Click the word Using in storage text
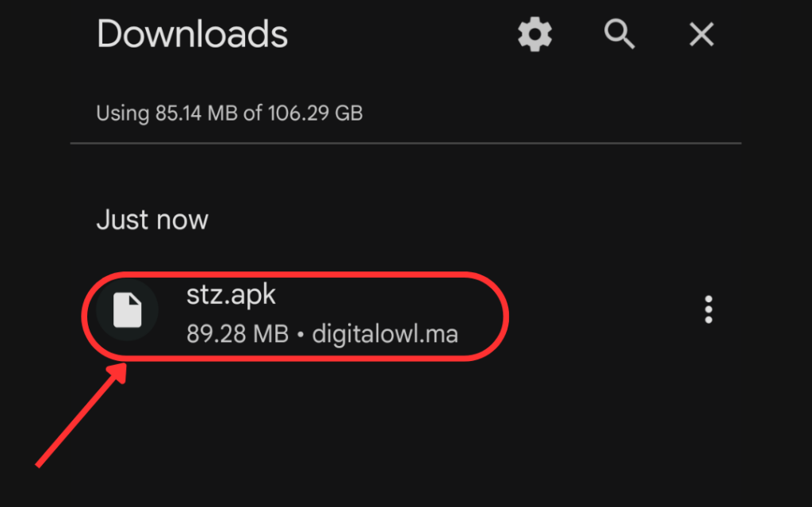 click(123, 113)
